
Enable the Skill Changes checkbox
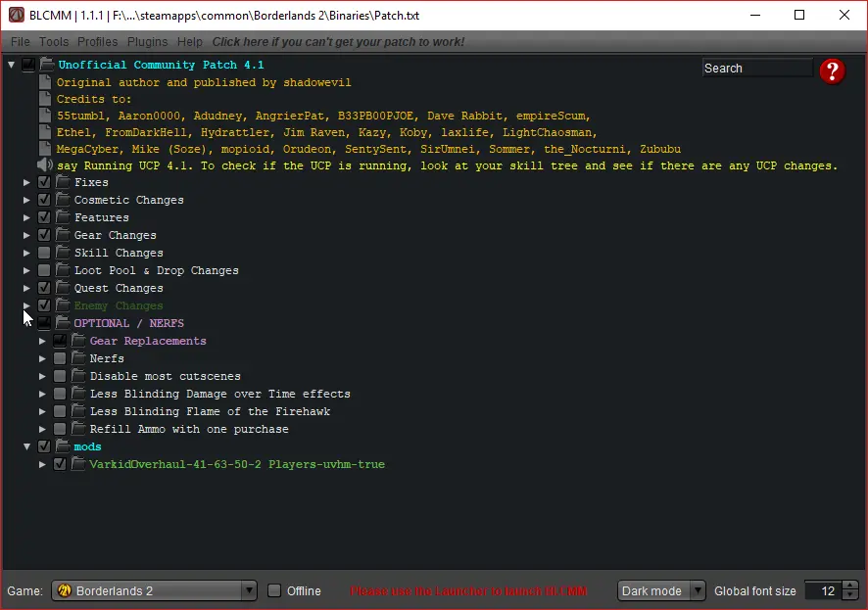pos(44,253)
